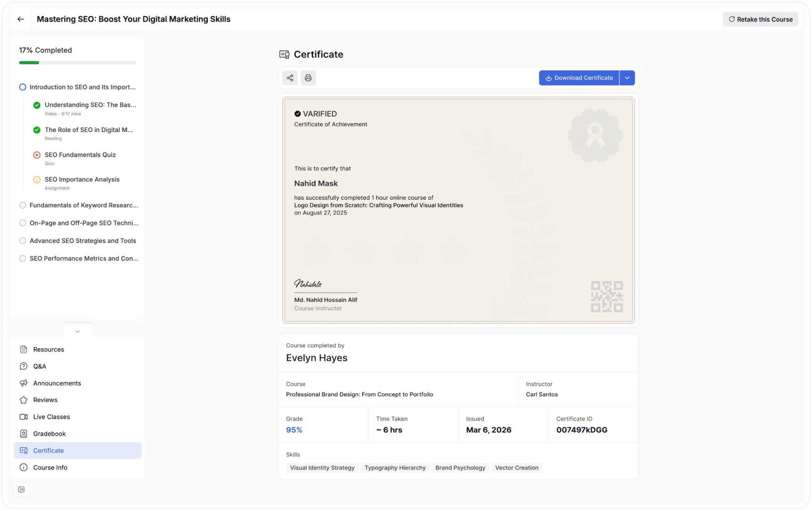812x511 pixels.
Task: Click the red failed icon beside SEO Fundamentals Quiz
Action: (37, 155)
